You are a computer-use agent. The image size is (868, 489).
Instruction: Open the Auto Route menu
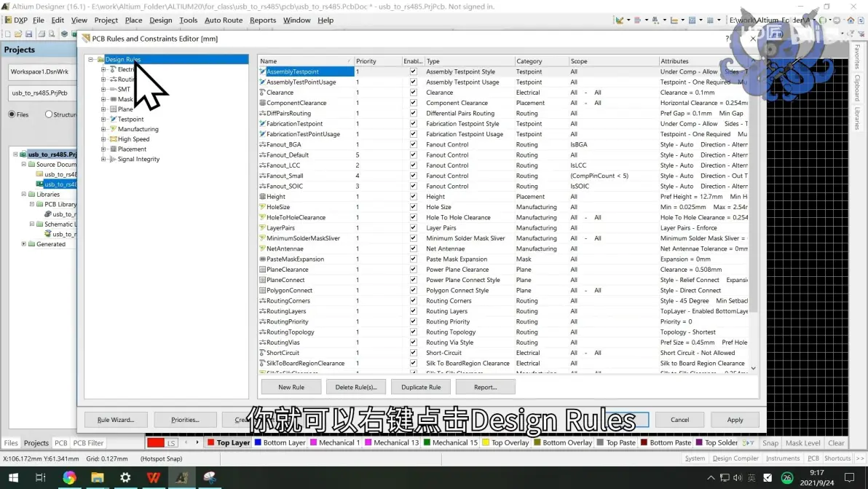(224, 20)
